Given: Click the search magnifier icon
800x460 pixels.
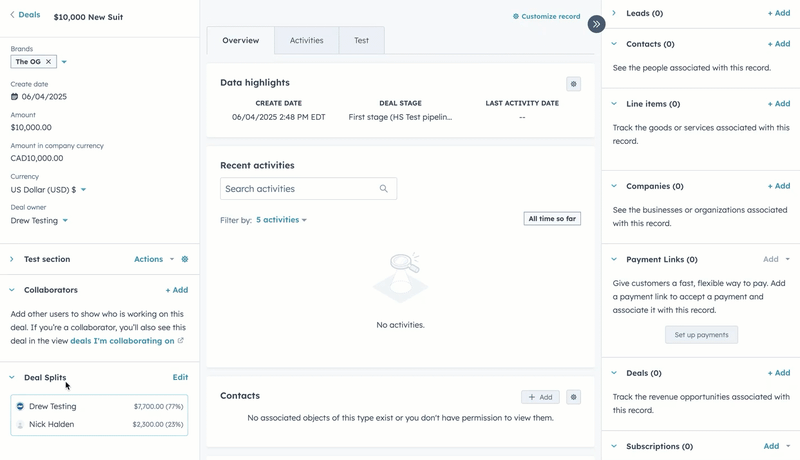Looking at the screenshot, I should [384, 189].
